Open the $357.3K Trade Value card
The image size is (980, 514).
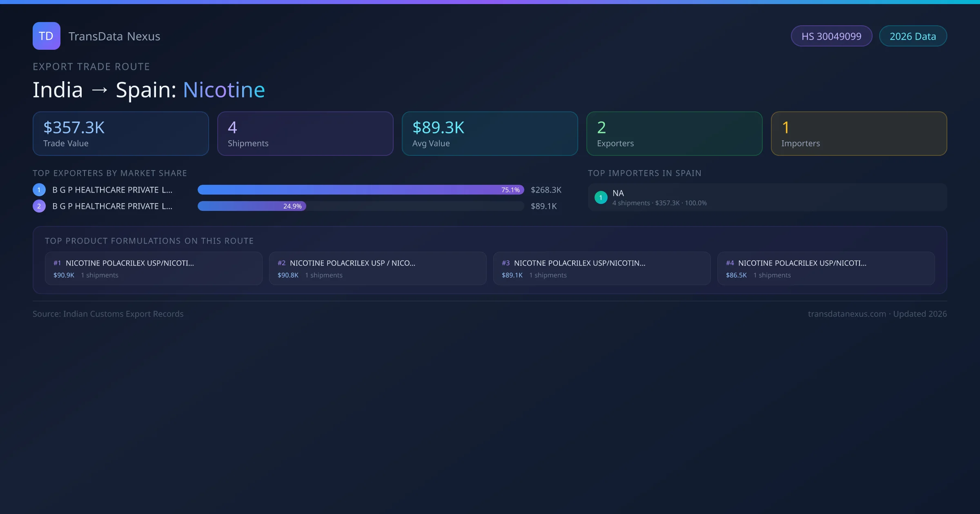point(120,134)
